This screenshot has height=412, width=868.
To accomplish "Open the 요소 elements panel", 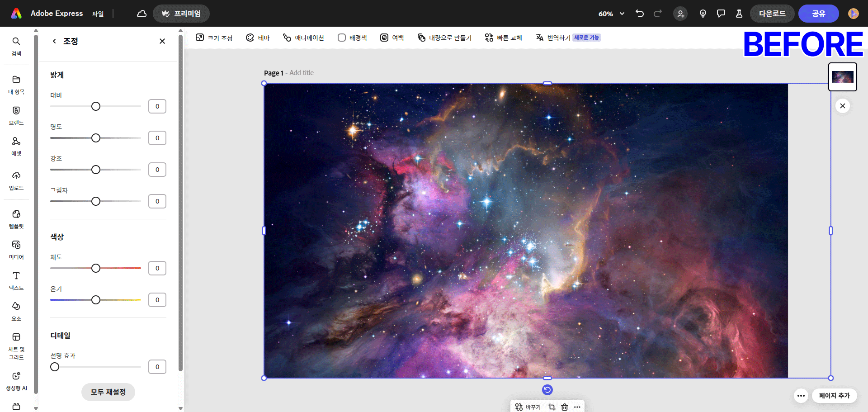I will (16, 311).
